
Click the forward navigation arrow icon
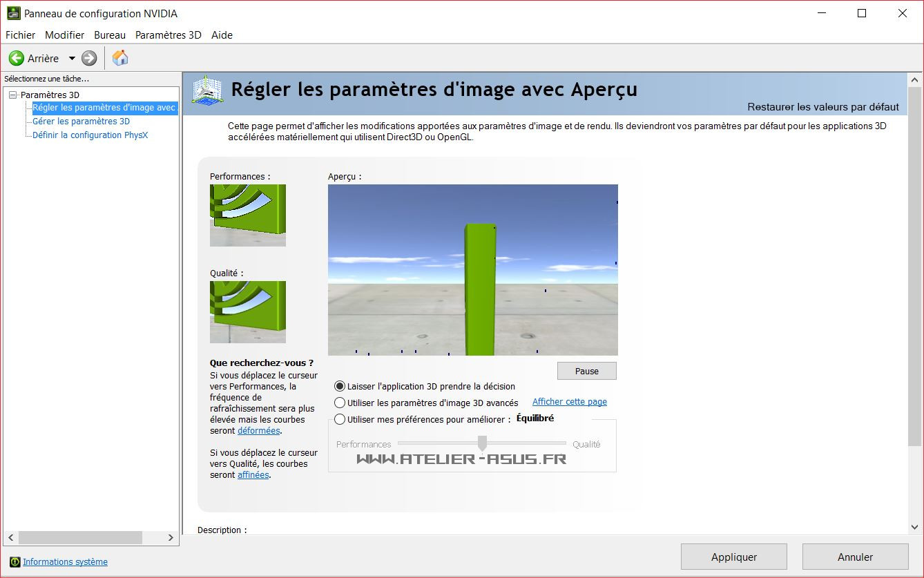pos(89,59)
